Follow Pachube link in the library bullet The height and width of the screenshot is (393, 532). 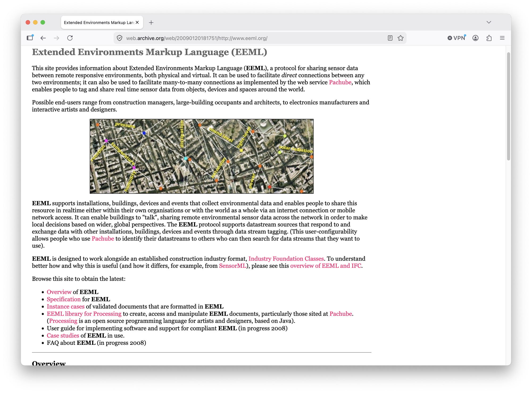tap(341, 314)
